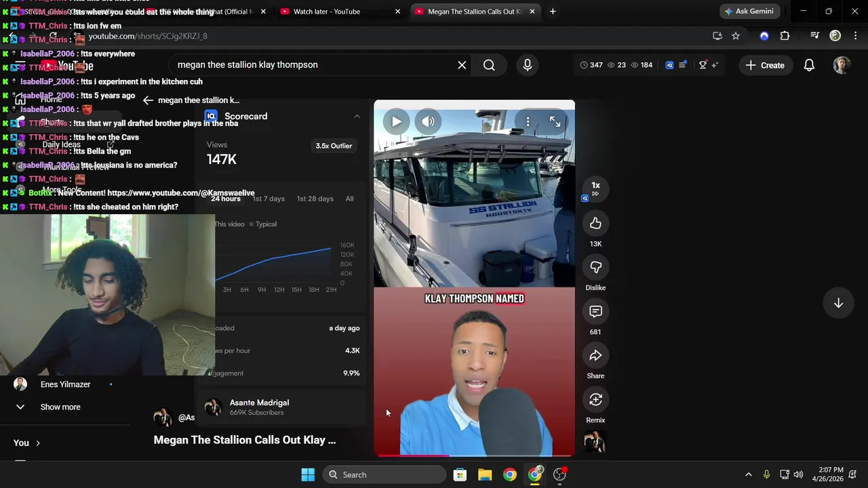Change the 1x playback speed
This screenshot has height=488, width=868.
pos(595,188)
